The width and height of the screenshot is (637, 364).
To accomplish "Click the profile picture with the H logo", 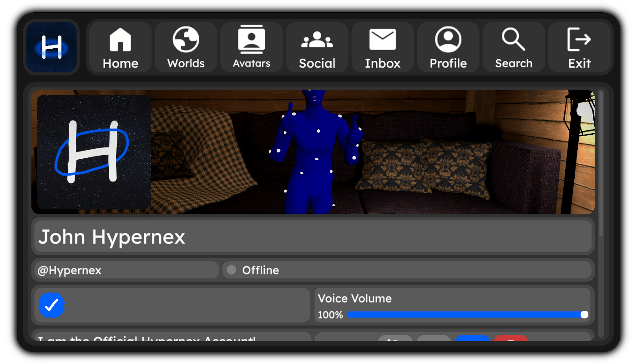I will tap(93, 152).
